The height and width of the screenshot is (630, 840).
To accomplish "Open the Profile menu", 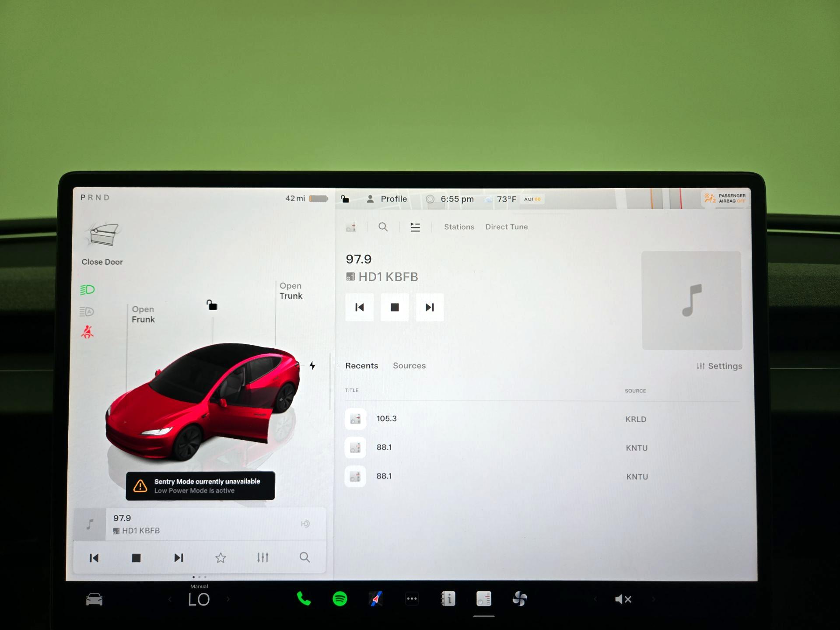I will point(387,199).
